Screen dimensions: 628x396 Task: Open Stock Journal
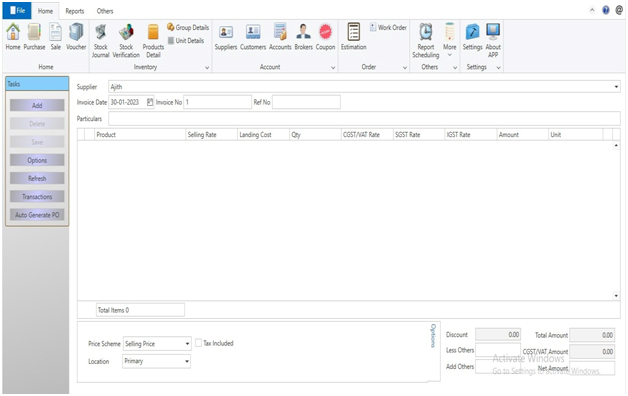point(101,40)
